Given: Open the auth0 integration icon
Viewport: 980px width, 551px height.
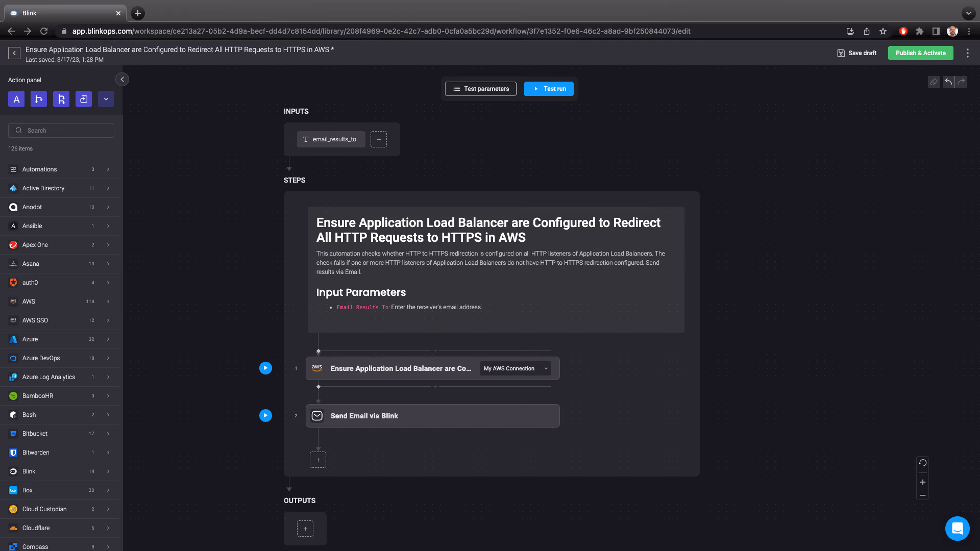Looking at the screenshot, I should coord(13,283).
